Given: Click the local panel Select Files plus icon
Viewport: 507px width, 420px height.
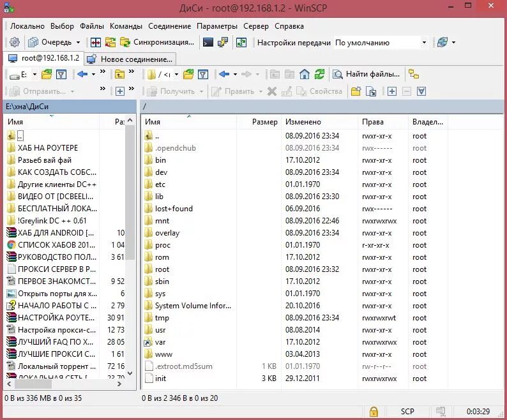Looking at the screenshot, I should pos(120,91).
